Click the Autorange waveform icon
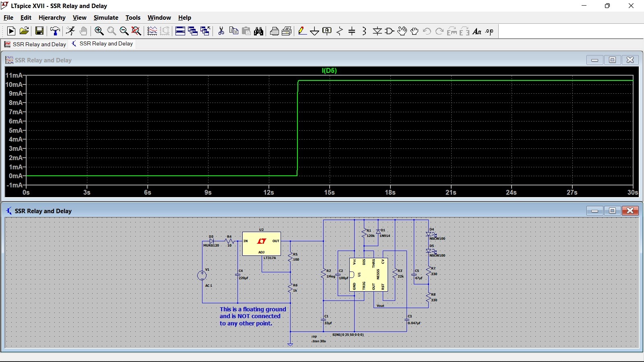 pyautogui.click(x=152, y=31)
